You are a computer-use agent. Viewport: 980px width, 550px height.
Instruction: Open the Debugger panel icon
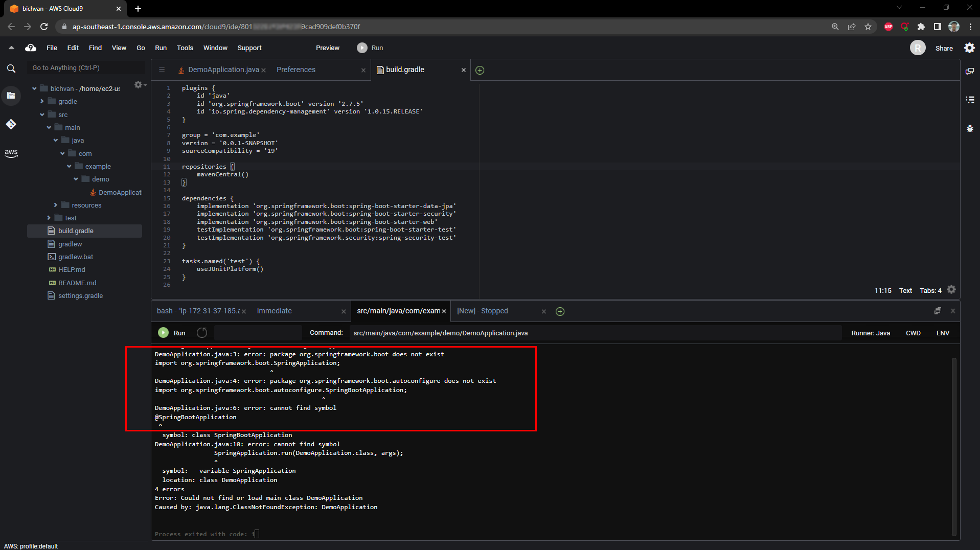[x=970, y=128]
